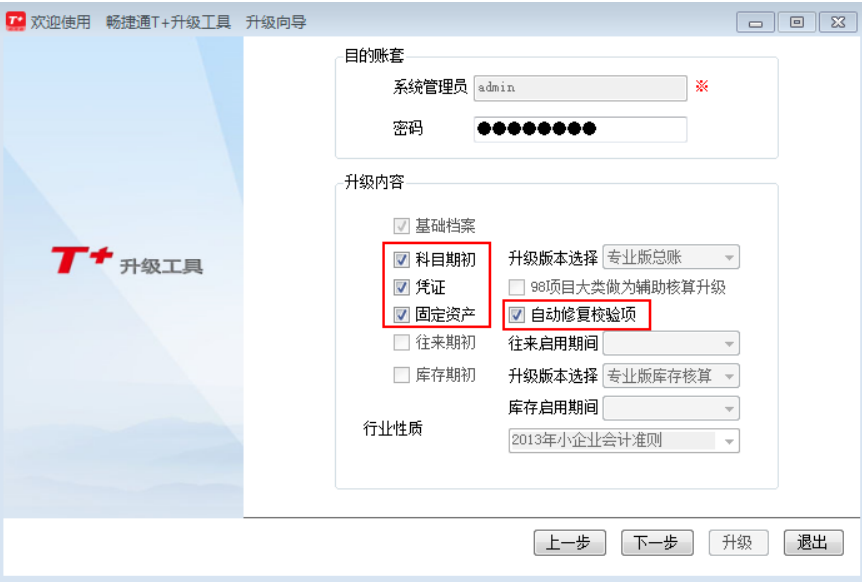The image size is (864, 582).
Task: Disable 自动修复校验项 option
Action: (x=516, y=315)
